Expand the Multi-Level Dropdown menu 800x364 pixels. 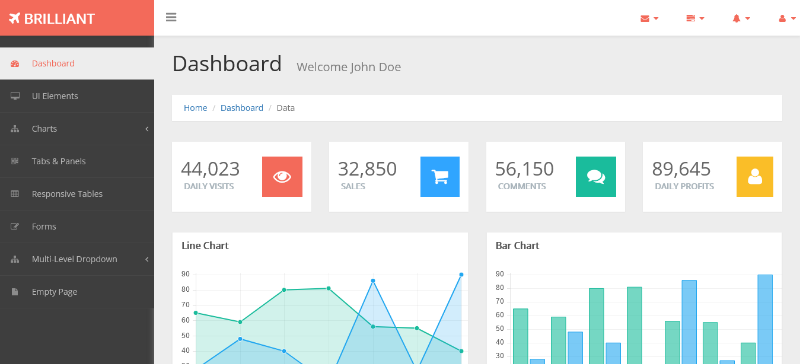point(77,259)
